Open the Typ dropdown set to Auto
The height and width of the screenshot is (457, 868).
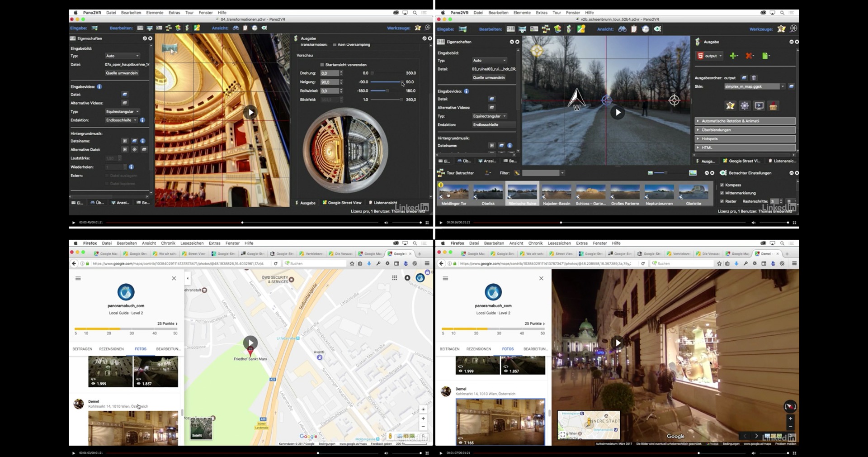(x=489, y=60)
